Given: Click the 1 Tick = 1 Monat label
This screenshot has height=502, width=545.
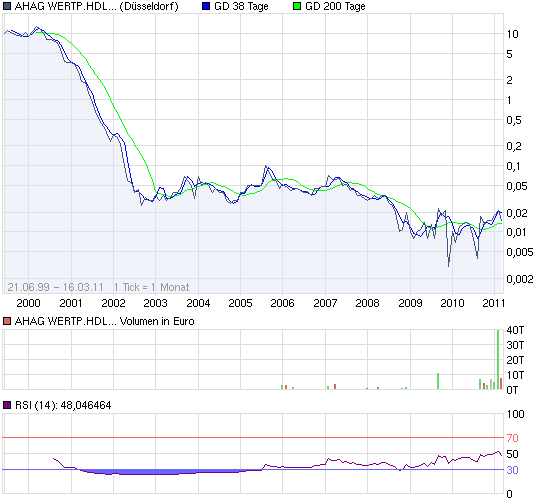Looking at the screenshot, I should point(152,287).
